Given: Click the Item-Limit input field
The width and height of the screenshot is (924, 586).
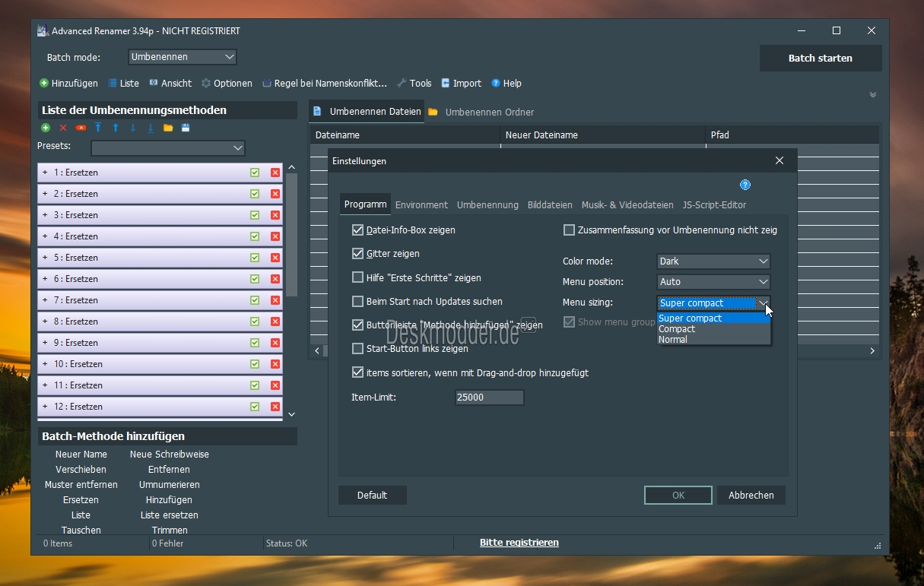Looking at the screenshot, I should [489, 397].
